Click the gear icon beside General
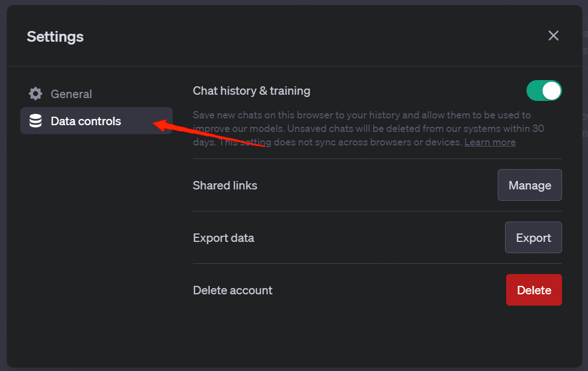588x371 pixels. click(x=35, y=94)
